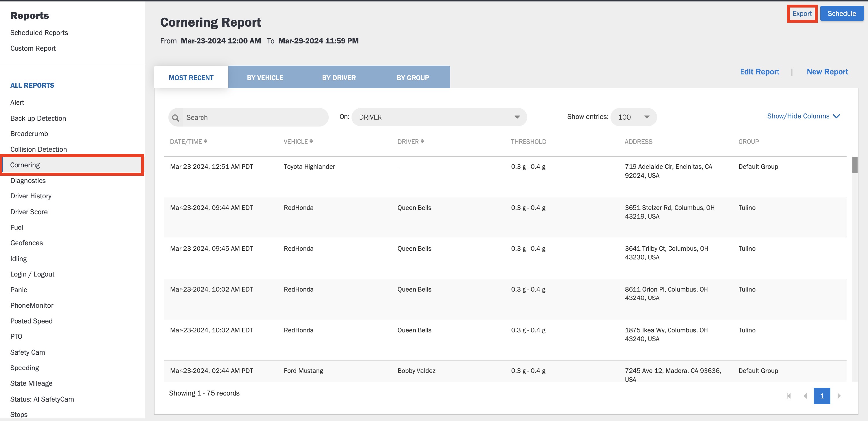The height and width of the screenshot is (421, 868).
Task: Open the Panic report
Action: [19, 290]
